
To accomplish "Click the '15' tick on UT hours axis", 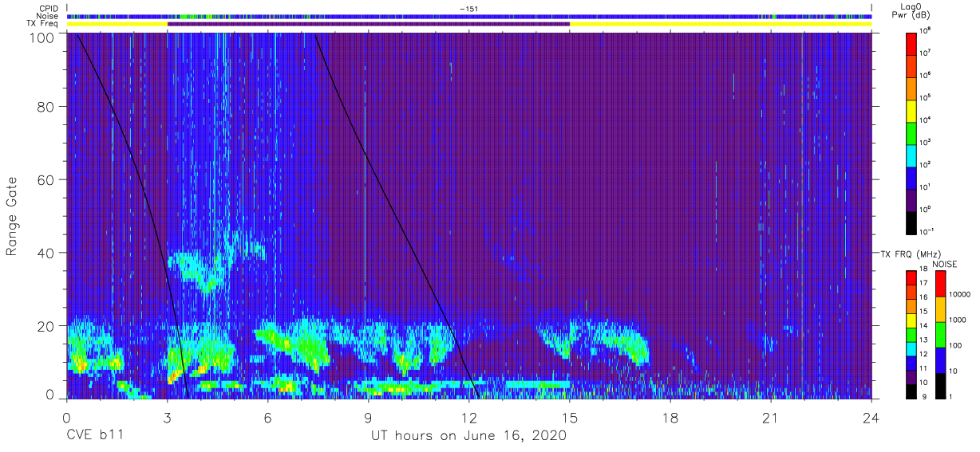I will point(570,417).
